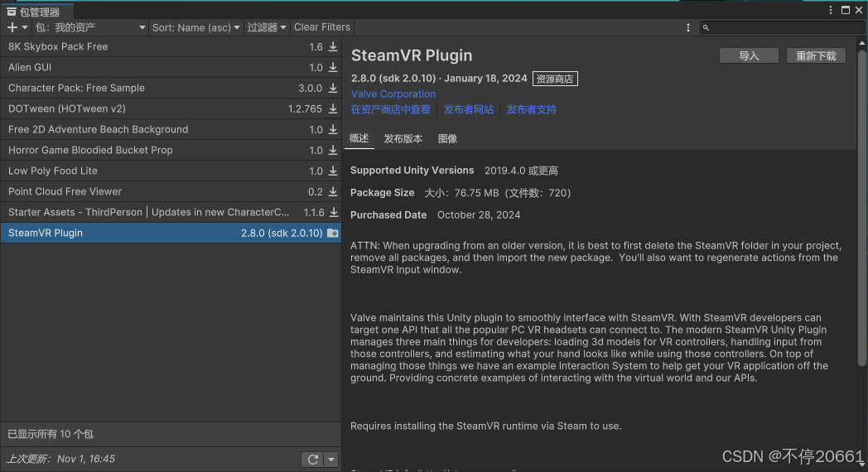Select 8K Skybox Pack Free package
Image resolution: width=868 pixels, height=472 pixels.
click(x=171, y=46)
